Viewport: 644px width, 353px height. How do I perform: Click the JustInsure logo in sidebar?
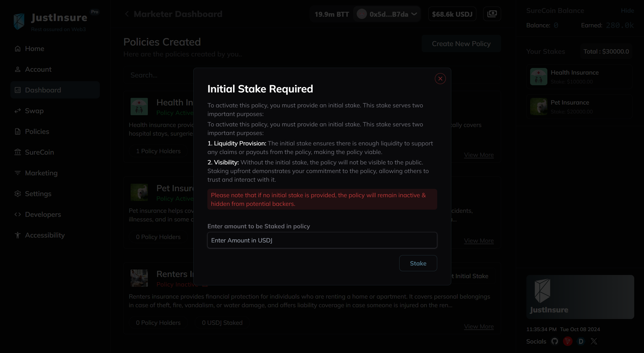(x=19, y=21)
